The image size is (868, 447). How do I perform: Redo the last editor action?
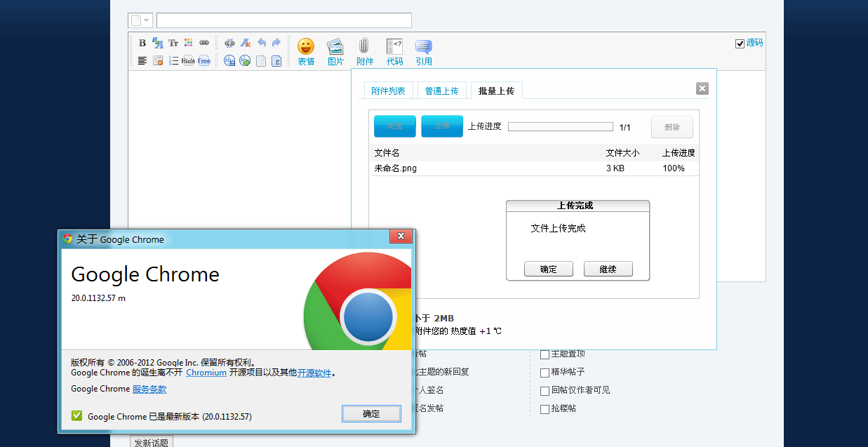276,43
